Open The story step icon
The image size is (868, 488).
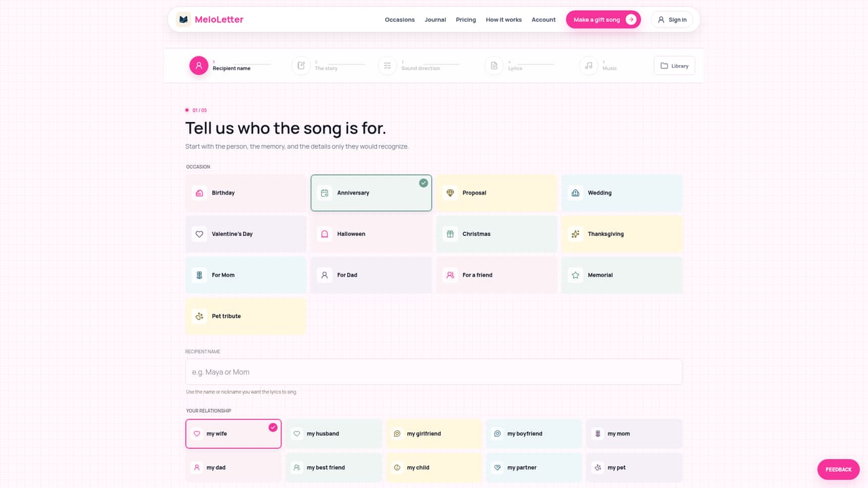tap(301, 66)
